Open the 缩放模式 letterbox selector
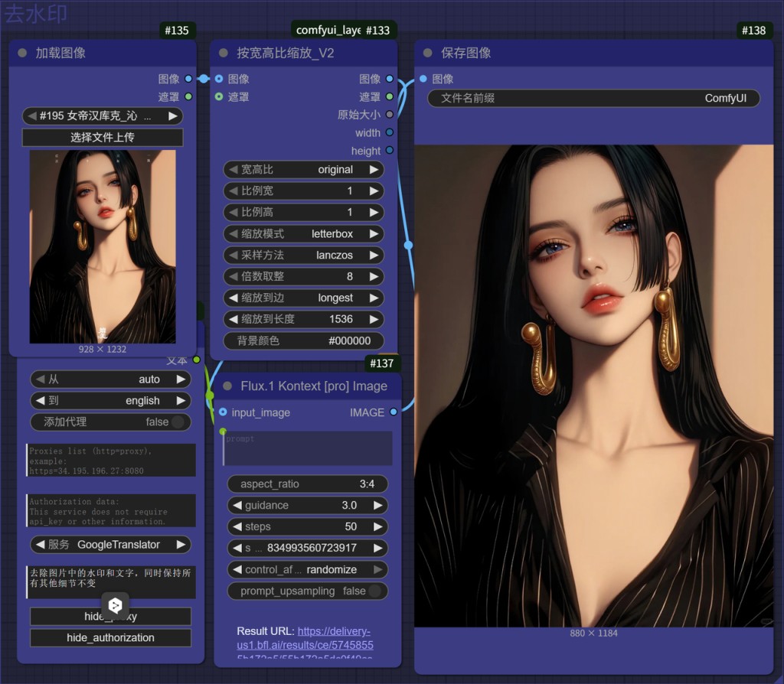784x684 pixels. point(303,233)
